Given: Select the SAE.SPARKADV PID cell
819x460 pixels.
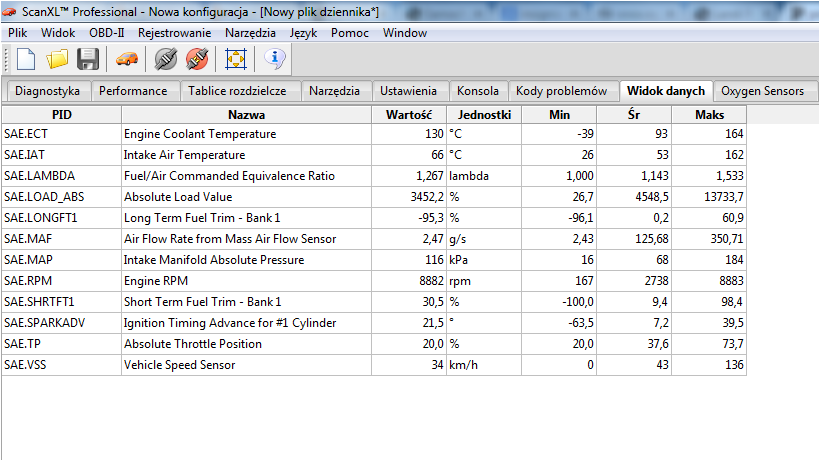Looking at the screenshot, I should 62,323.
